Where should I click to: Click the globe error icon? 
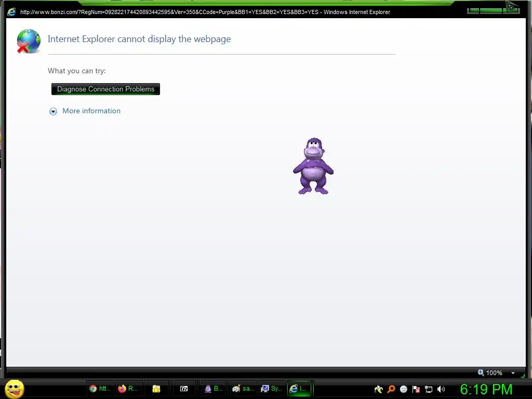29,41
